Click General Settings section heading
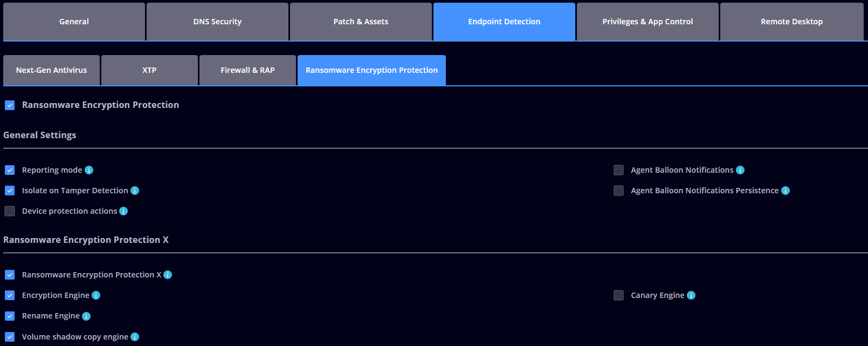 (40, 135)
